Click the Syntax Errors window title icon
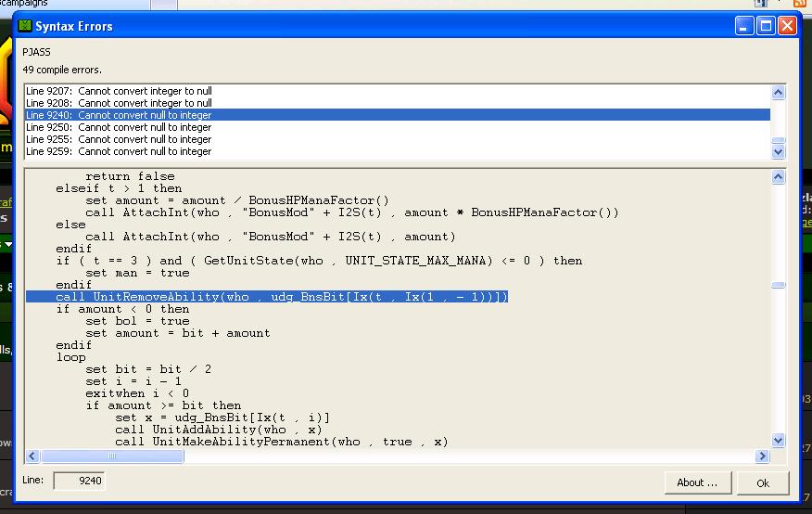The image size is (812, 514). (25, 25)
